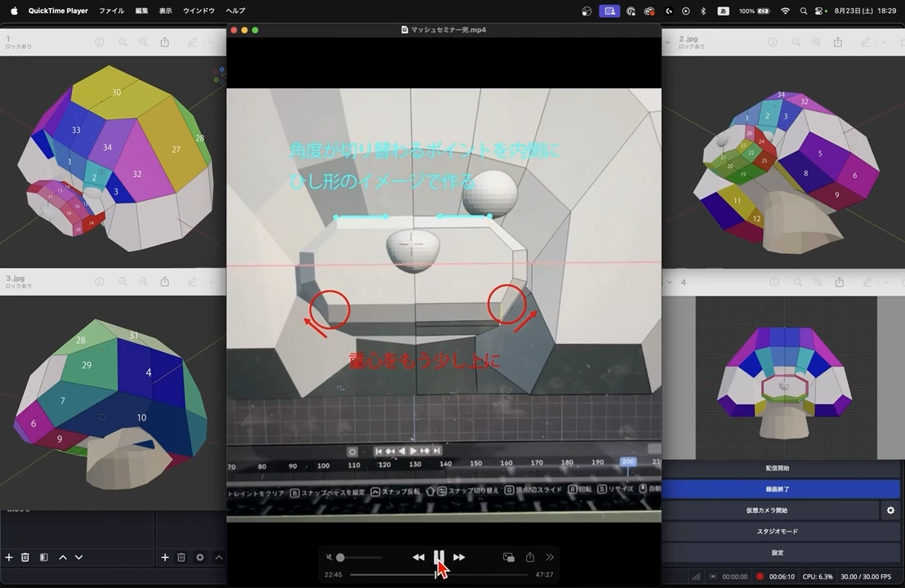The width and height of the screenshot is (905, 588).
Task: Click the 録画終了 button
Action: point(778,489)
